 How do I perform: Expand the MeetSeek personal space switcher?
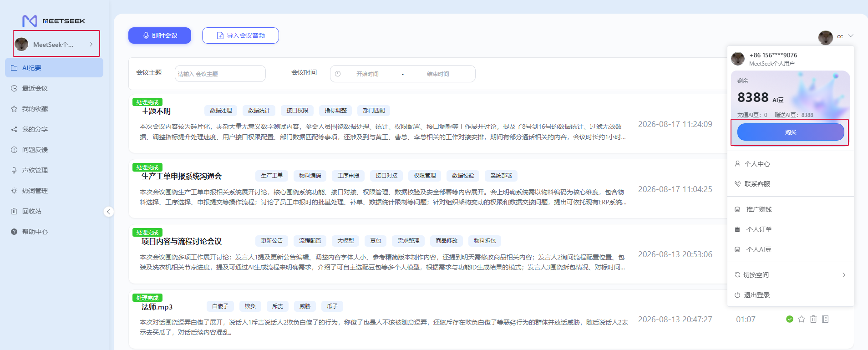[56, 44]
